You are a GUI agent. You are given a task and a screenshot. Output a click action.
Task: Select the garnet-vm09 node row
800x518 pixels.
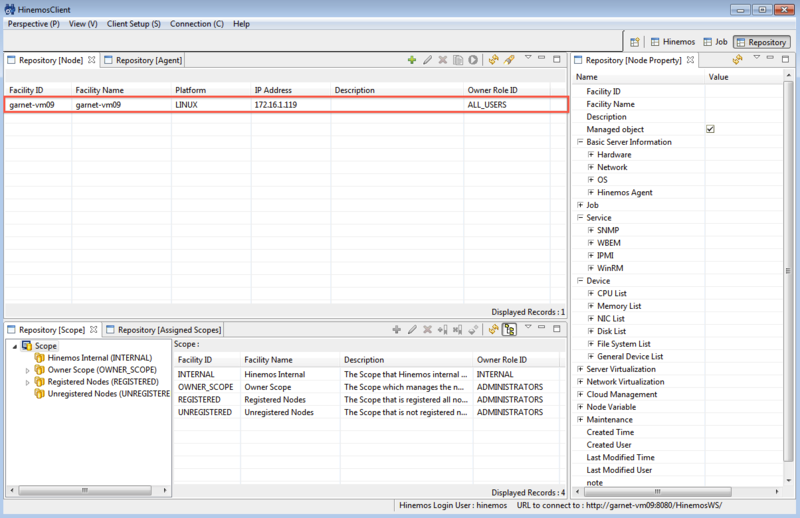click(286, 105)
